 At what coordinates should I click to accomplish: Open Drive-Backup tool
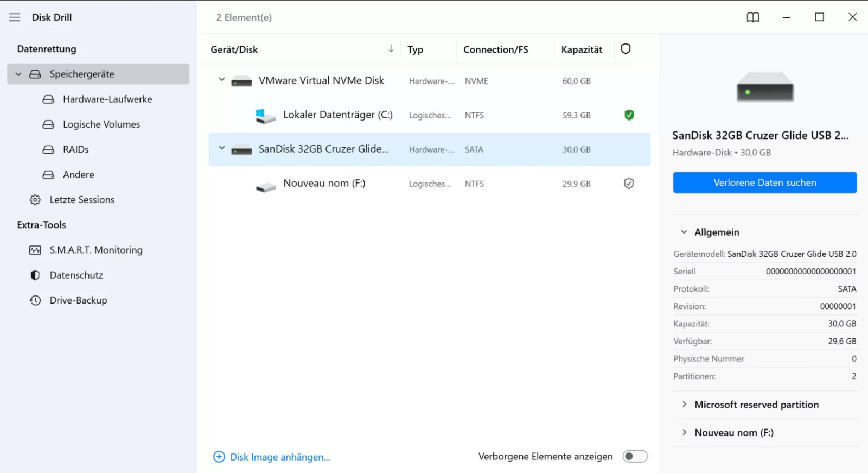pyautogui.click(x=79, y=300)
